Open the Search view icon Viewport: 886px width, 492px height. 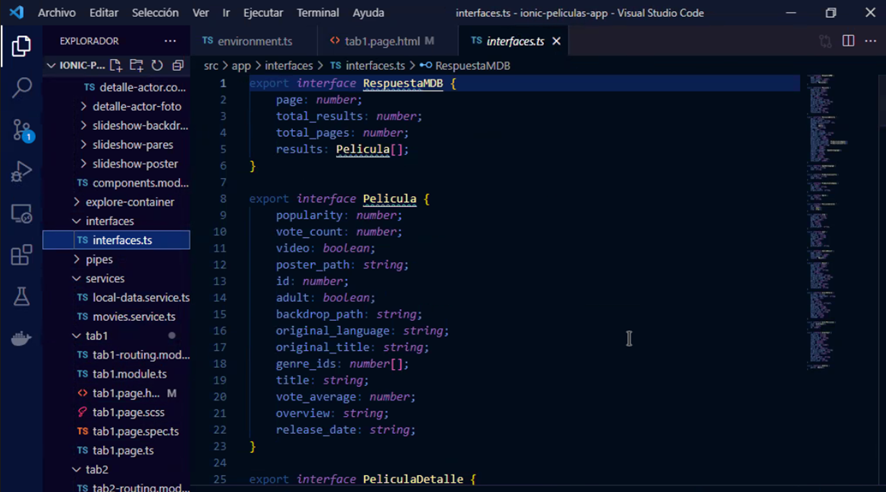click(21, 88)
